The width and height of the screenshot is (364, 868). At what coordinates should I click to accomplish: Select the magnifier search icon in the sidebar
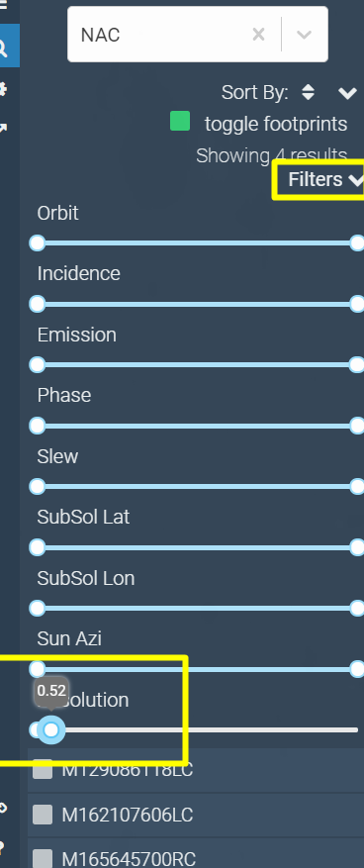[3, 48]
